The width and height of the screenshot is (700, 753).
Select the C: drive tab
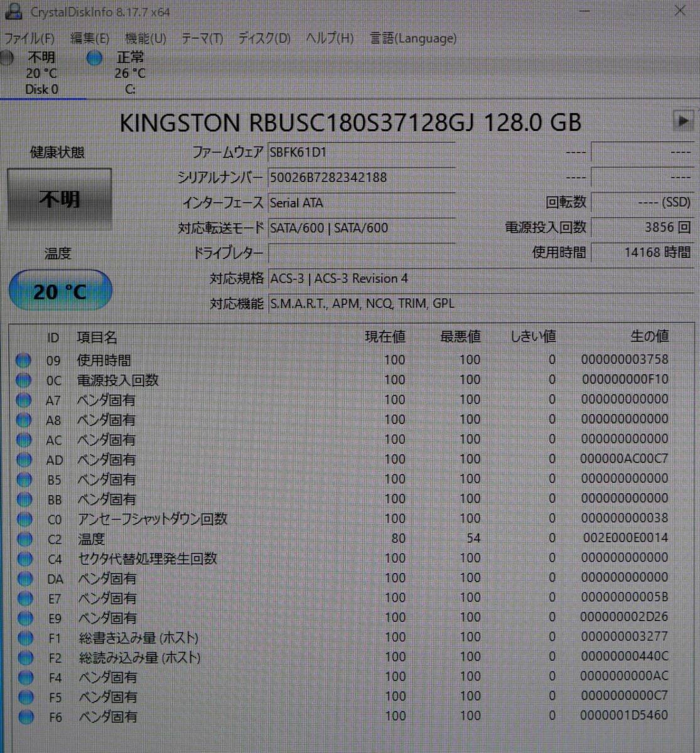click(130, 73)
